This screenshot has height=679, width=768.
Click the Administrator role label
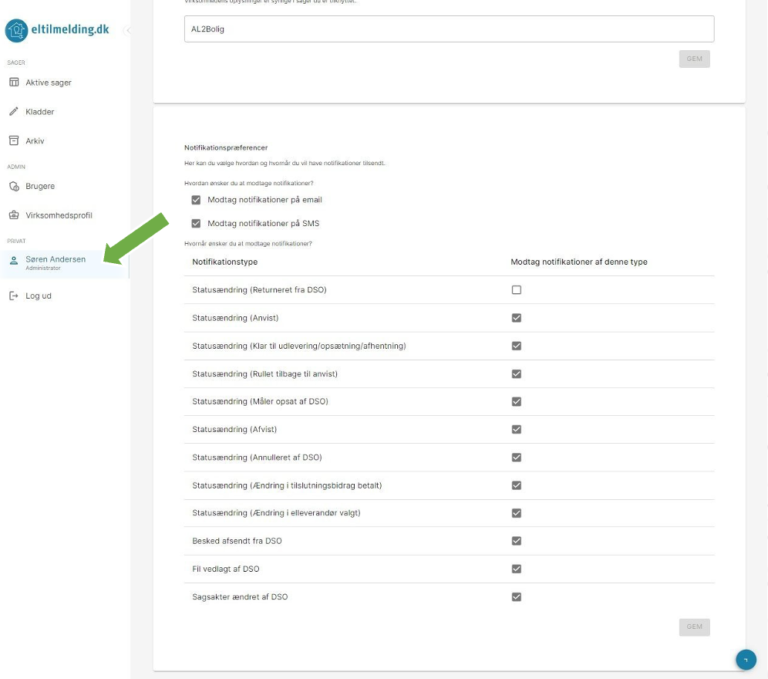[43, 268]
